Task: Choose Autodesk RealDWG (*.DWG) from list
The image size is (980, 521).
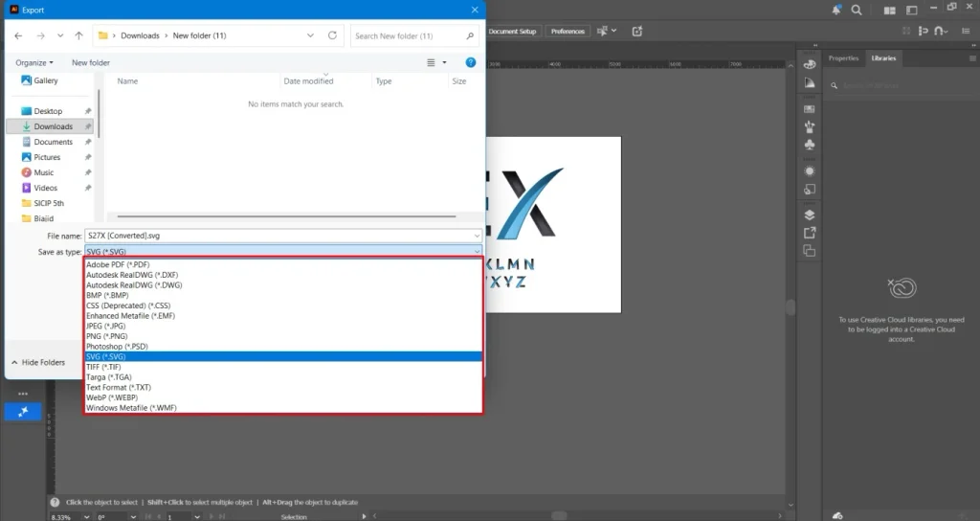Action: pos(283,285)
